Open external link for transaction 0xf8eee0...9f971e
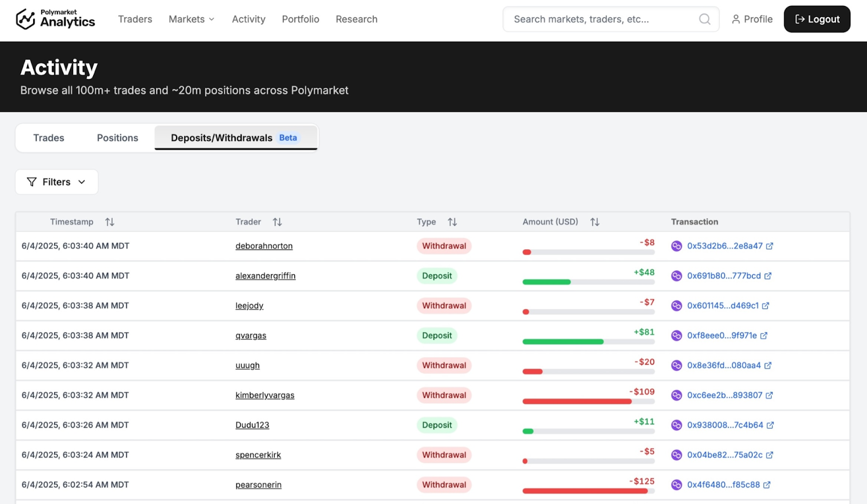This screenshot has height=504, width=867. pyautogui.click(x=765, y=335)
